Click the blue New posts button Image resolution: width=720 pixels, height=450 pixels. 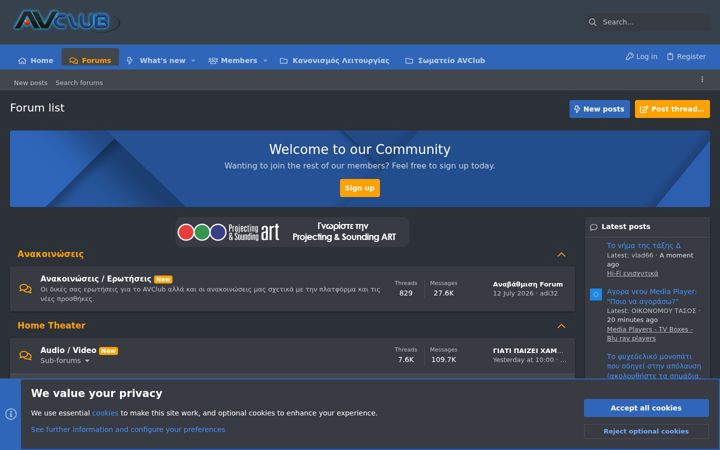pyautogui.click(x=599, y=109)
